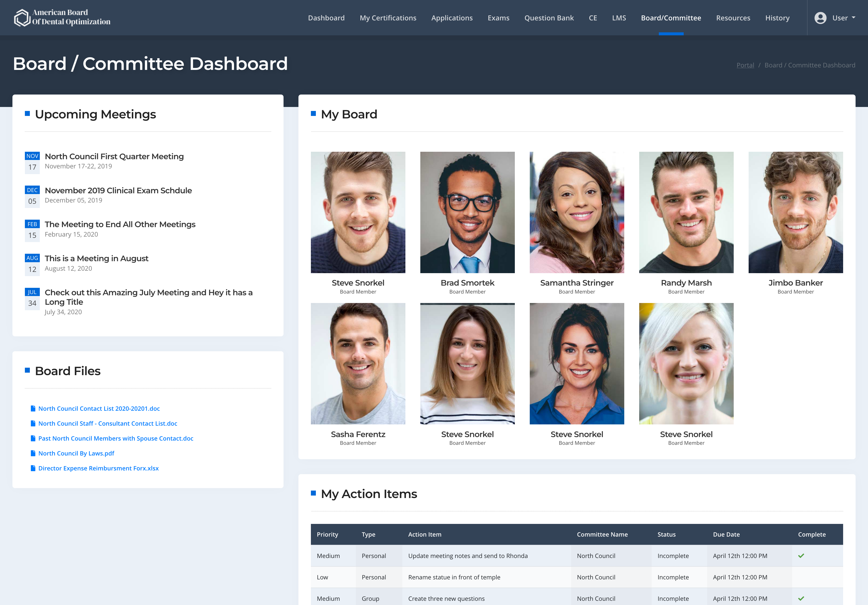Open Past North Council Members with Spouse Contact.doc
Screen dimensions: 868x605
pos(115,438)
